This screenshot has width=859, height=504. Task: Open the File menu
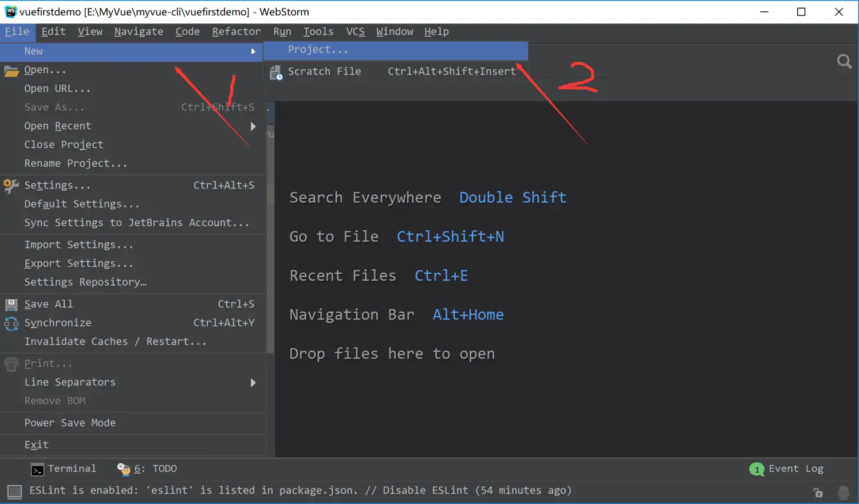pos(17,32)
